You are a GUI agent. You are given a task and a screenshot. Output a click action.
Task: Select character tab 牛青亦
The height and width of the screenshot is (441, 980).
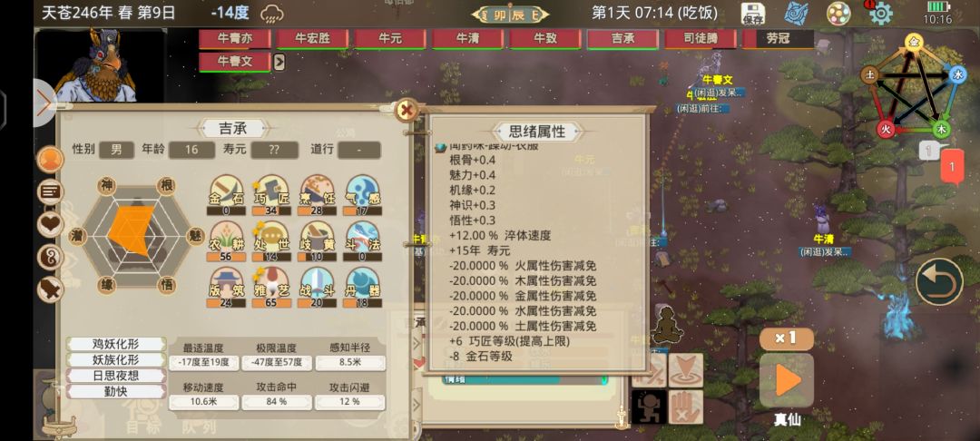click(x=235, y=39)
